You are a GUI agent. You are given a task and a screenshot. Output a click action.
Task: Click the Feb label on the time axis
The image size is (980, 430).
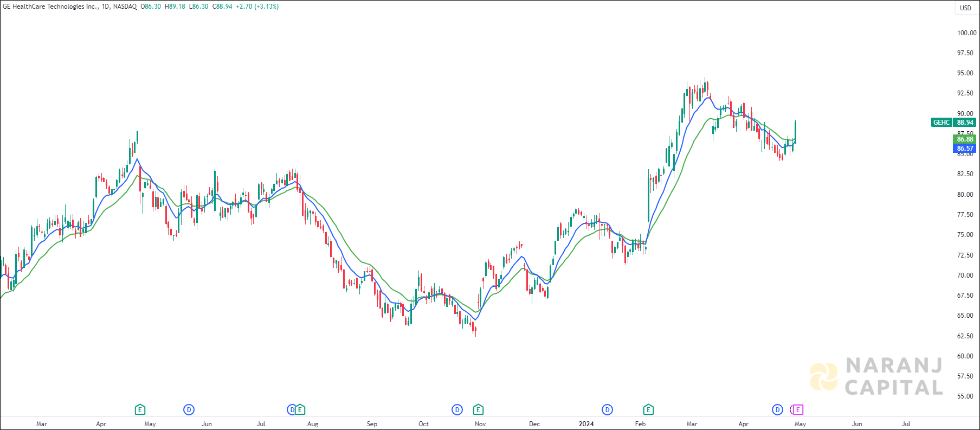coord(640,424)
